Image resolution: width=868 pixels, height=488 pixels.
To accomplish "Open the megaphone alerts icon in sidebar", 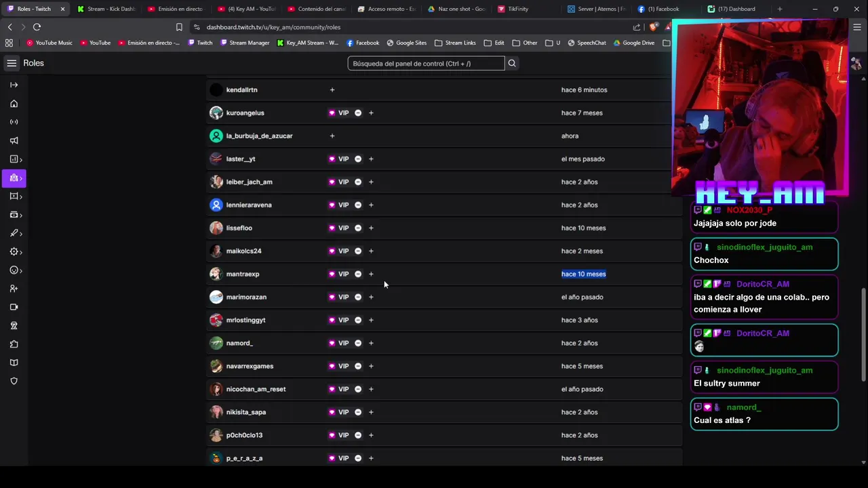I will click(14, 140).
